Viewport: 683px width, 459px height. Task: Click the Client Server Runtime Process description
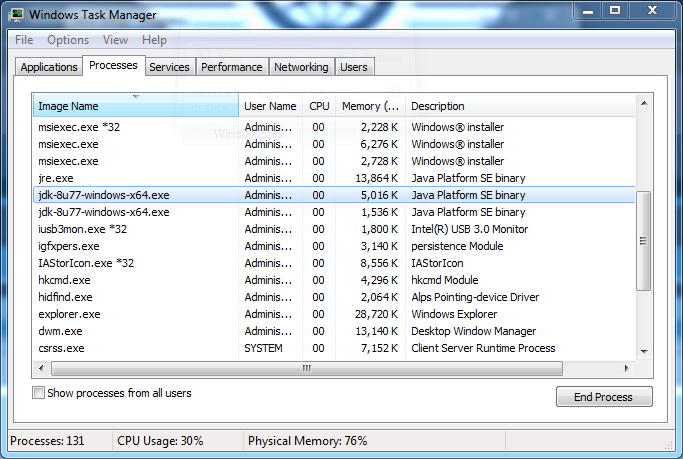point(483,348)
